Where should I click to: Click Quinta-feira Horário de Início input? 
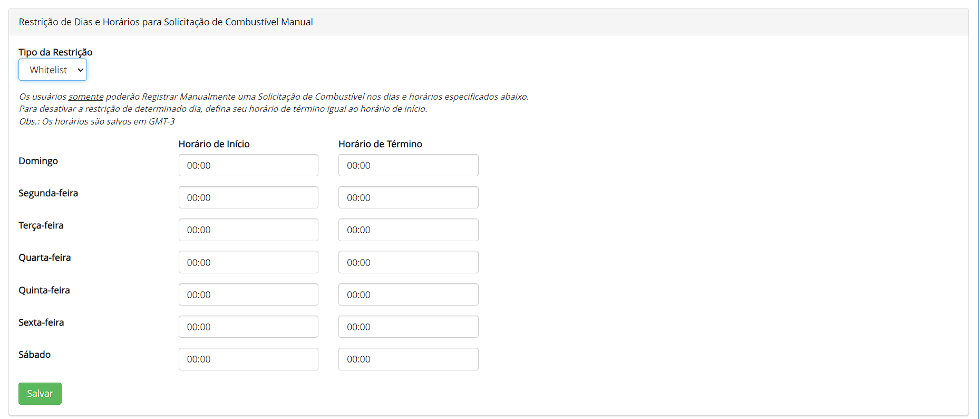(x=248, y=294)
